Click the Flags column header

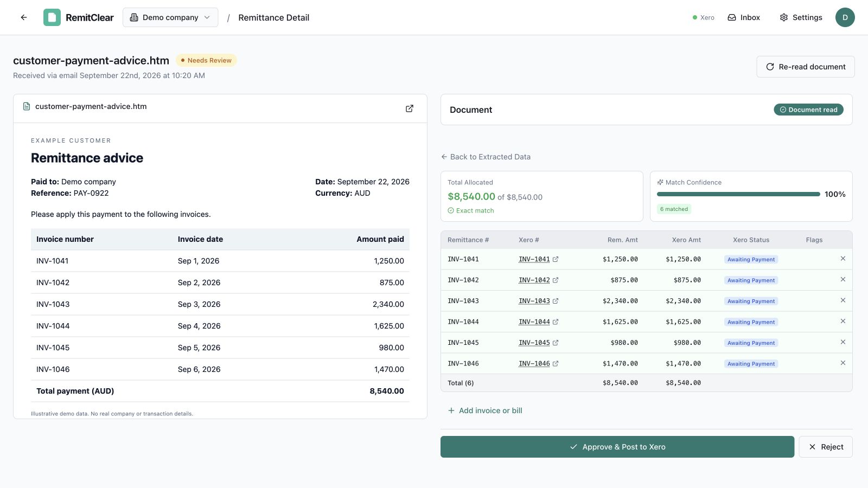pos(814,240)
